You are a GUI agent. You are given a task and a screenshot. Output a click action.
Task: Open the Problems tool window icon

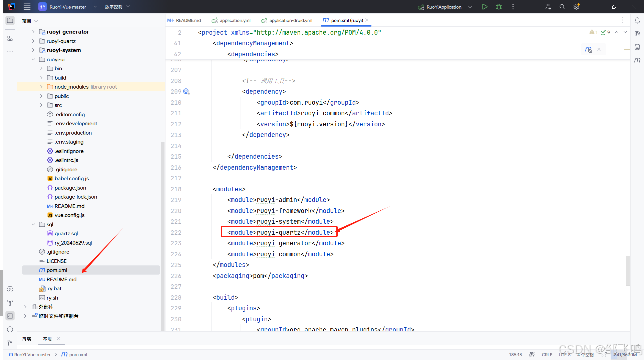tap(10, 329)
